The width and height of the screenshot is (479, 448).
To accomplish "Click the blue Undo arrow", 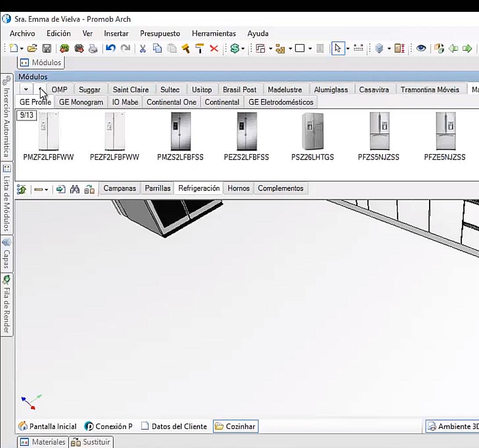I will point(111,48).
